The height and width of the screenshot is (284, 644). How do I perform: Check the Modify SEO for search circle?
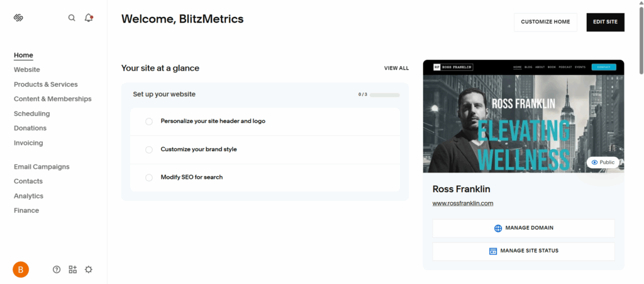coord(149,178)
